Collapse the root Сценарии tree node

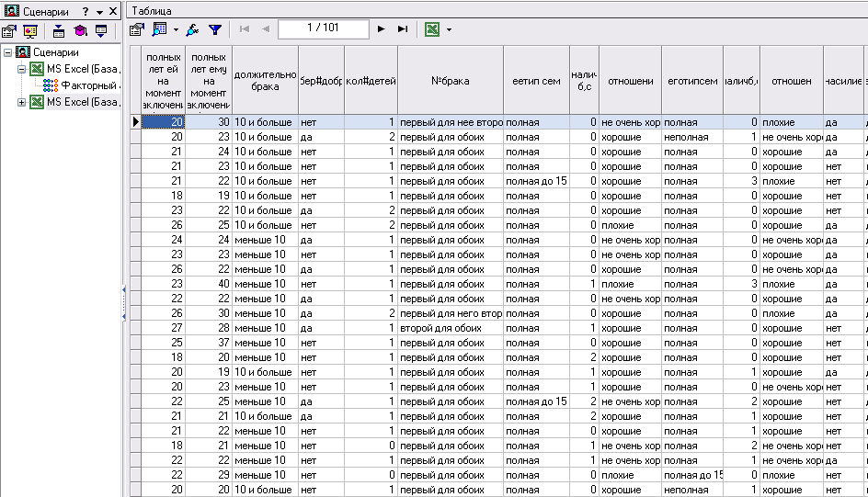[7, 52]
